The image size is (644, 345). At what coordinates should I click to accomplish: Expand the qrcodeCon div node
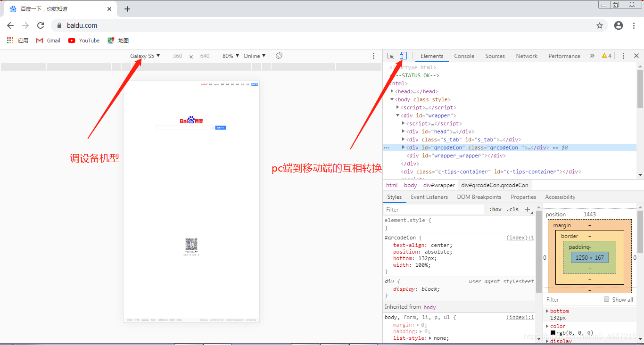(x=404, y=148)
